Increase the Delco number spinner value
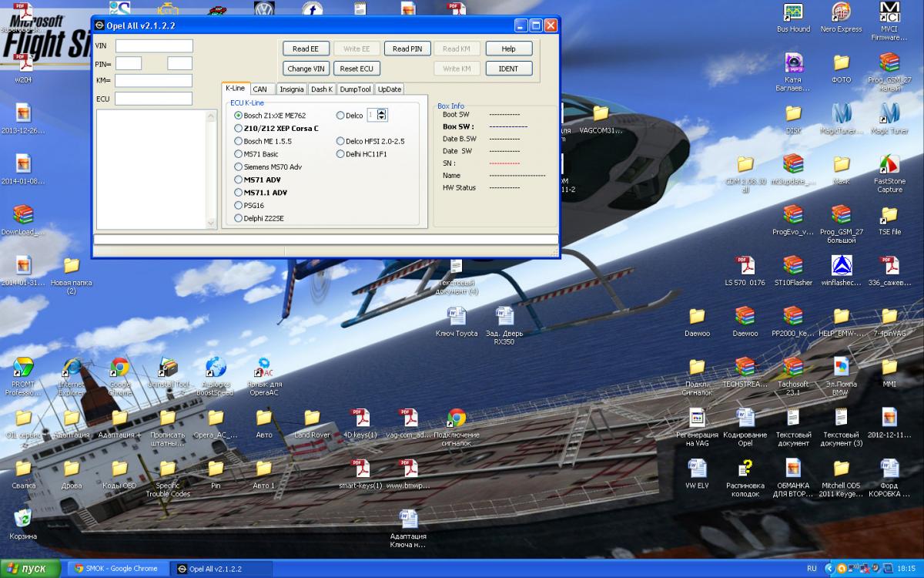Viewport: 924px width, 578px height. coord(382,112)
